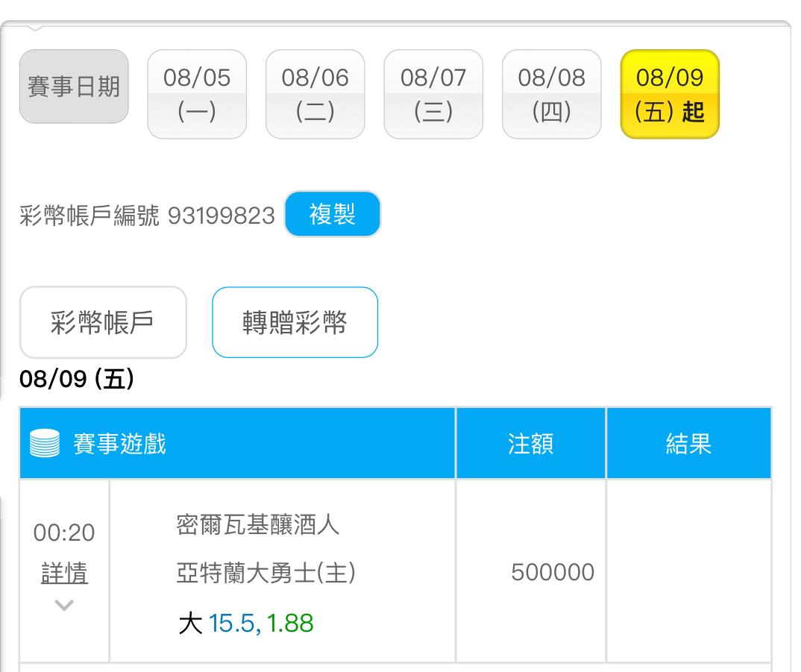Select the 08/08 (四) date tab

(x=552, y=94)
